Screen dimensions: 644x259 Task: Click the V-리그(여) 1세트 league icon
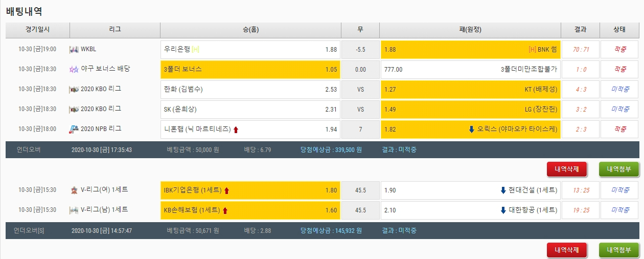pyautogui.click(x=74, y=190)
